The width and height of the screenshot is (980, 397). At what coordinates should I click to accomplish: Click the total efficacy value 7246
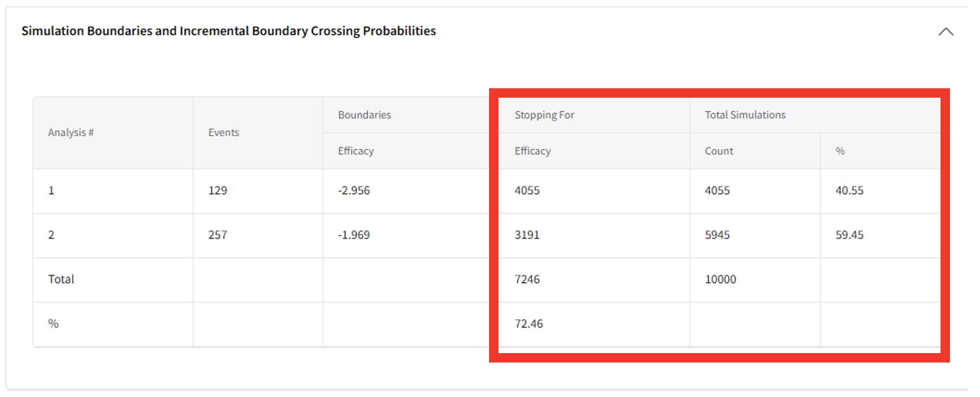527,279
